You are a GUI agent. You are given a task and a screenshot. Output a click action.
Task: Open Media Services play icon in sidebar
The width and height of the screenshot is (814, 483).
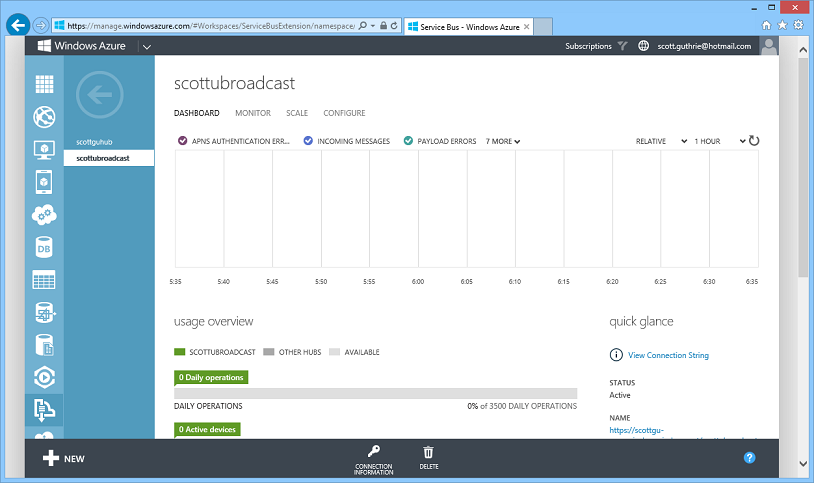click(44, 378)
